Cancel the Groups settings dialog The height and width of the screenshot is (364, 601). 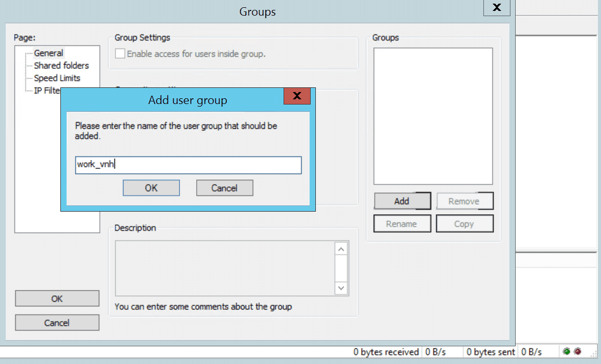pos(57,322)
